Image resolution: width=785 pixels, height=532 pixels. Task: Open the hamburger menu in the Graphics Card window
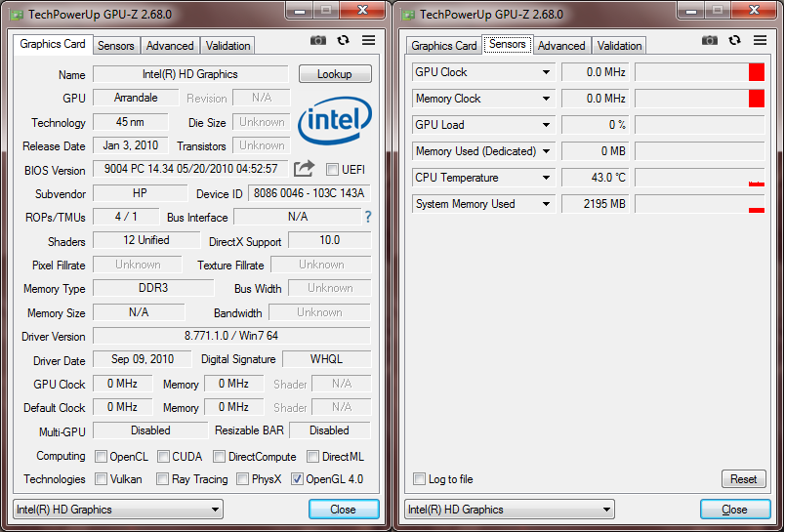[368, 40]
